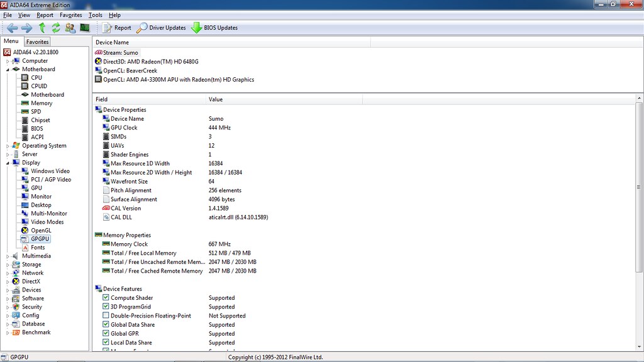Go up one level with green arrow
The image size is (644, 362).
point(42,28)
